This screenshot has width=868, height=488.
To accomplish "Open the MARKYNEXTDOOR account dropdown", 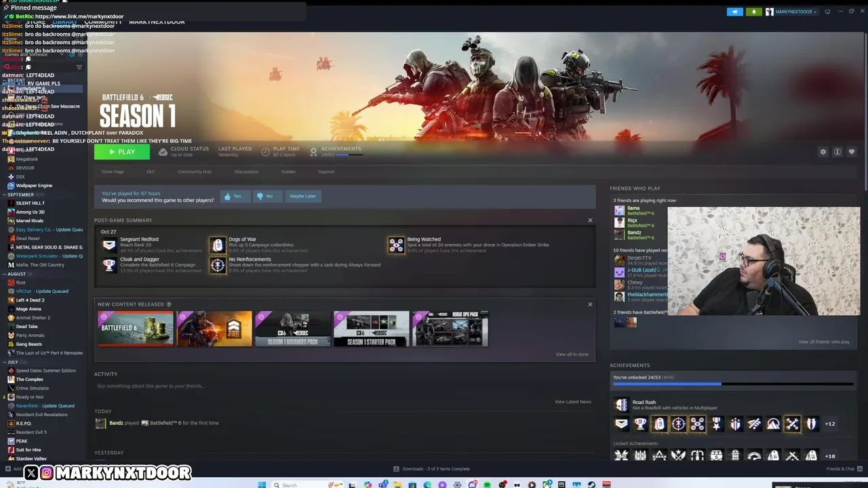I will [791, 12].
